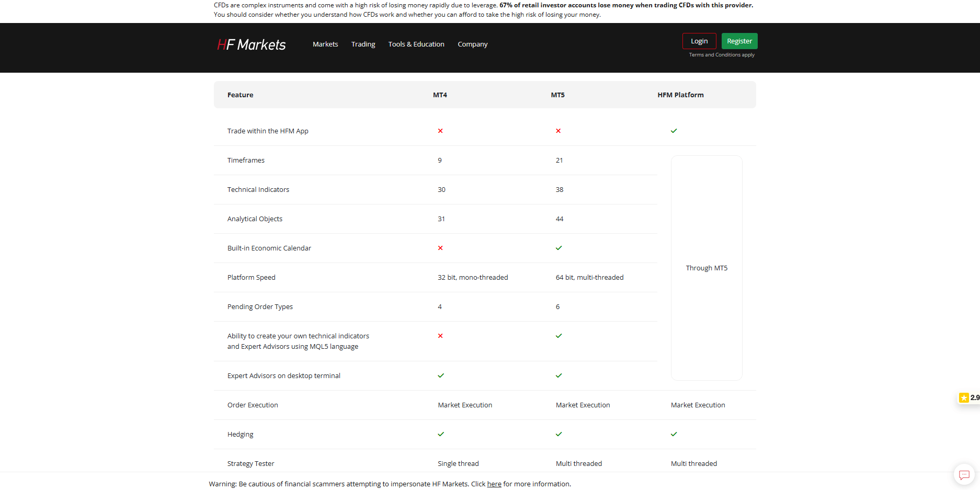Click MT4 red cross for Built-in Economic Calendar
980x490 pixels.
[x=440, y=248]
